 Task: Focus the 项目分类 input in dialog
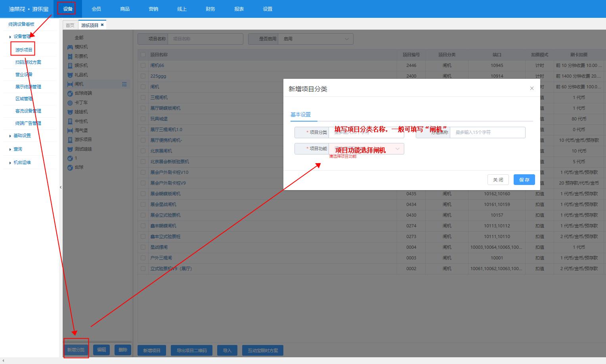[366, 132]
